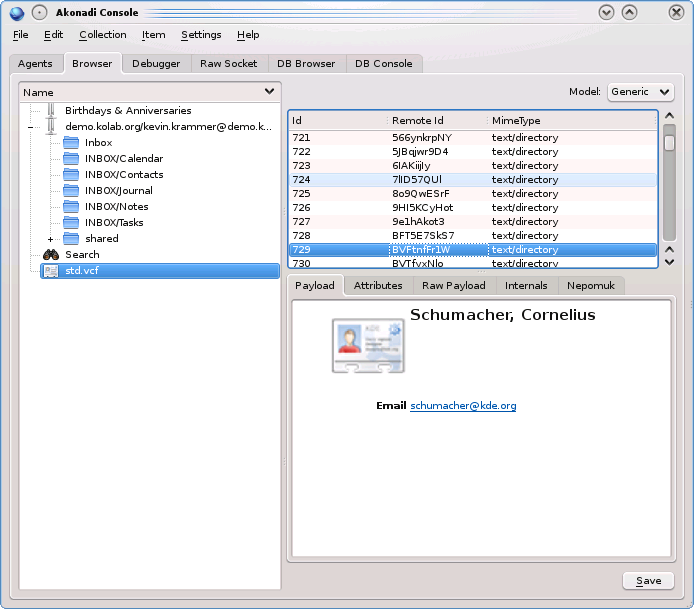Sort items by the MimeType column header
694x609 pixels.
pyautogui.click(x=572, y=120)
